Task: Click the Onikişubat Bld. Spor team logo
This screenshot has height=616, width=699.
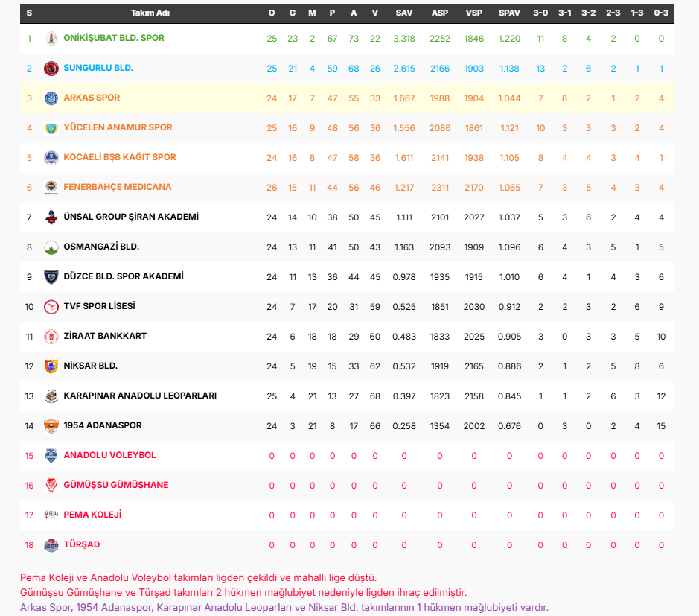Action: 51,38
